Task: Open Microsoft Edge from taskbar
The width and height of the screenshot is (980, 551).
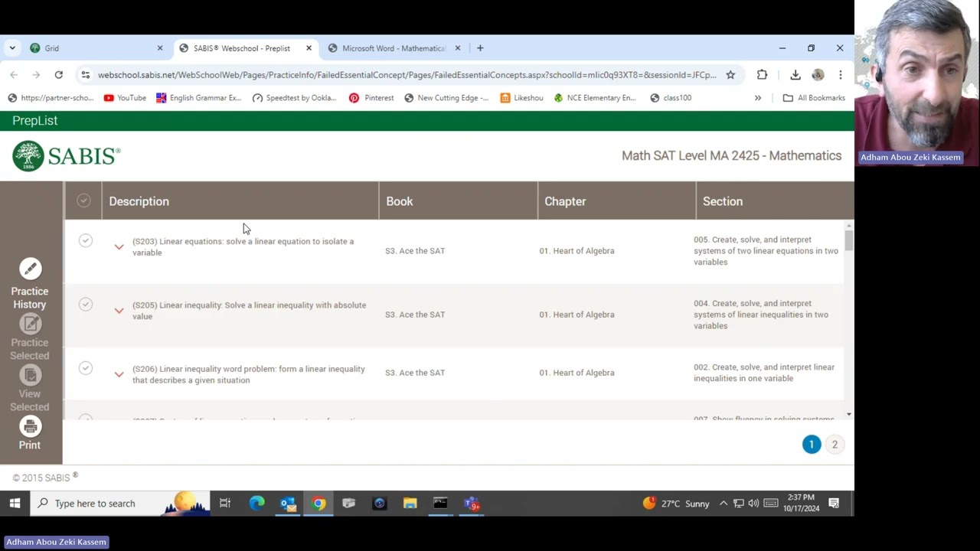Action: (x=256, y=504)
